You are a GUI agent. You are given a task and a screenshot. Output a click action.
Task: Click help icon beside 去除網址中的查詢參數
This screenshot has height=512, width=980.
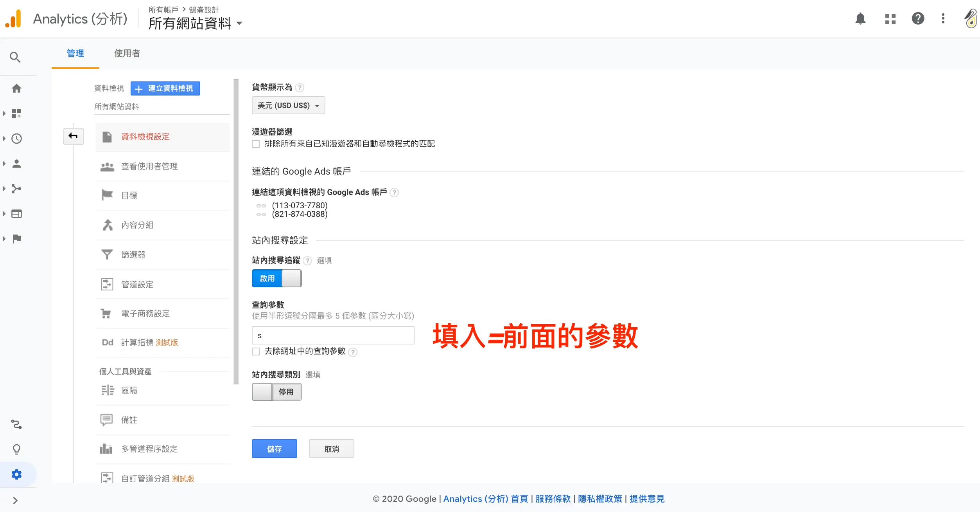(x=353, y=352)
